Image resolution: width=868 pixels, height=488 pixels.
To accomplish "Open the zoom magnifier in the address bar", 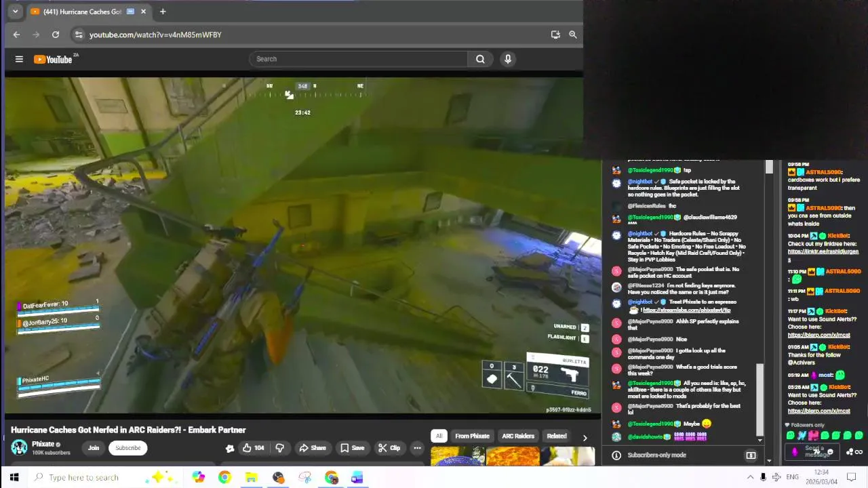I will coord(573,35).
